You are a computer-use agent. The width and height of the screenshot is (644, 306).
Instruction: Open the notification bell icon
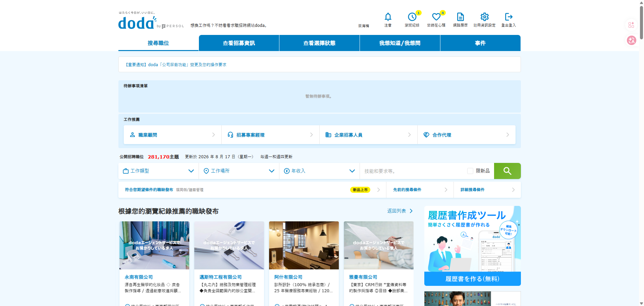pyautogui.click(x=388, y=17)
